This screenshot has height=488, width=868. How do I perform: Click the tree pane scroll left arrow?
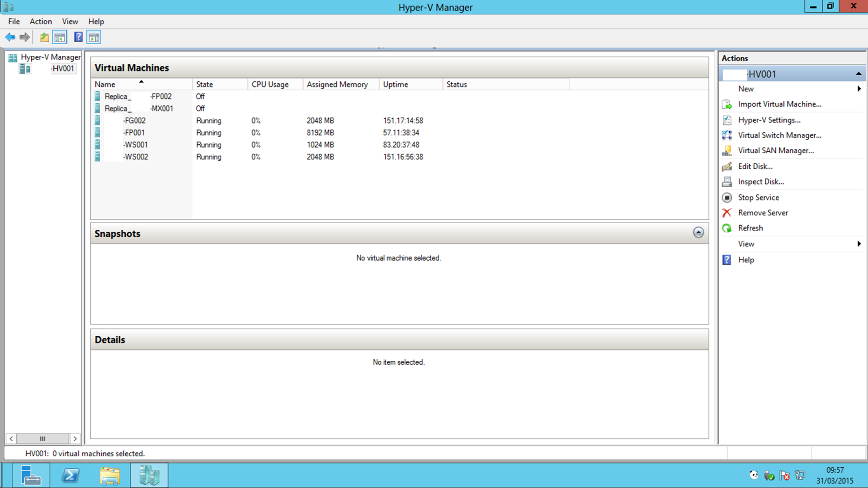[x=11, y=438]
